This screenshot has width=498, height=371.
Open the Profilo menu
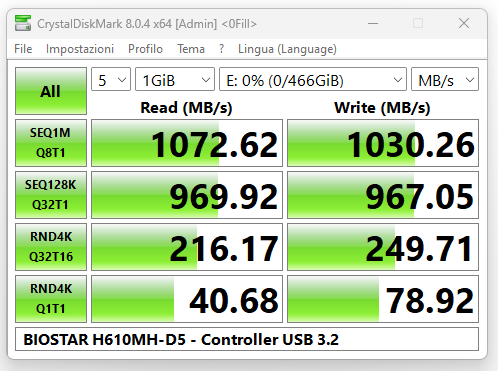tap(145, 49)
